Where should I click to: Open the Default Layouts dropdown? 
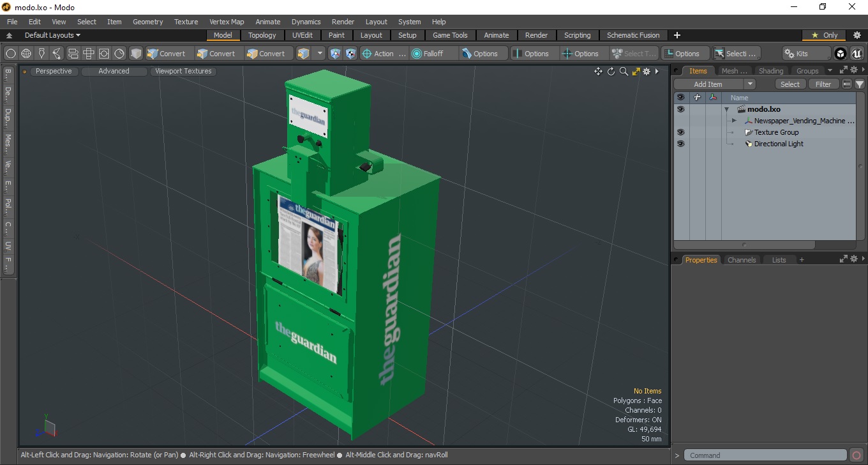52,35
